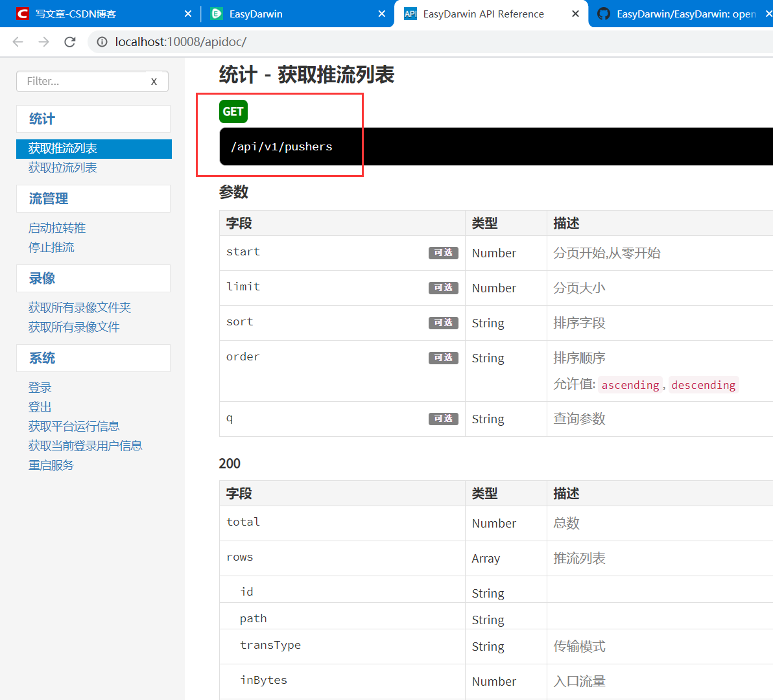Image resolution: width=773 pixels, height=700 pixels.
Task: Click the EasyDarwin favicon on its tab
Action: pos(217,14)
